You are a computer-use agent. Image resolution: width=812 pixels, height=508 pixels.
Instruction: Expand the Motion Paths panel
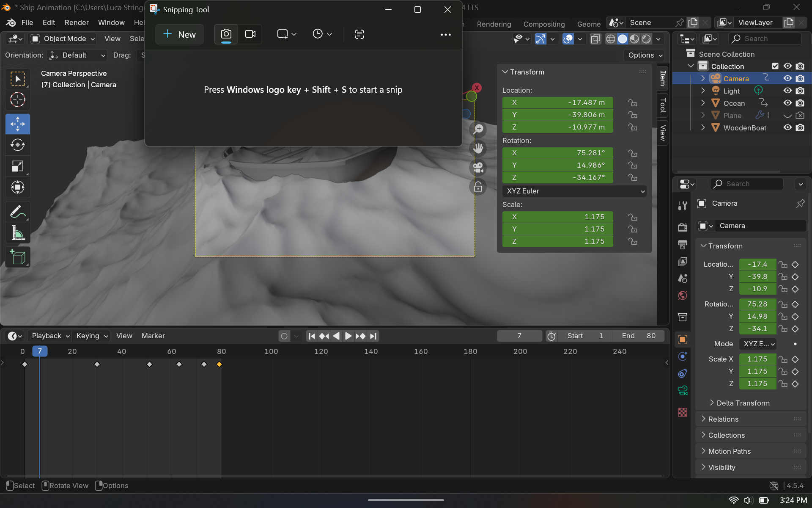729,451
